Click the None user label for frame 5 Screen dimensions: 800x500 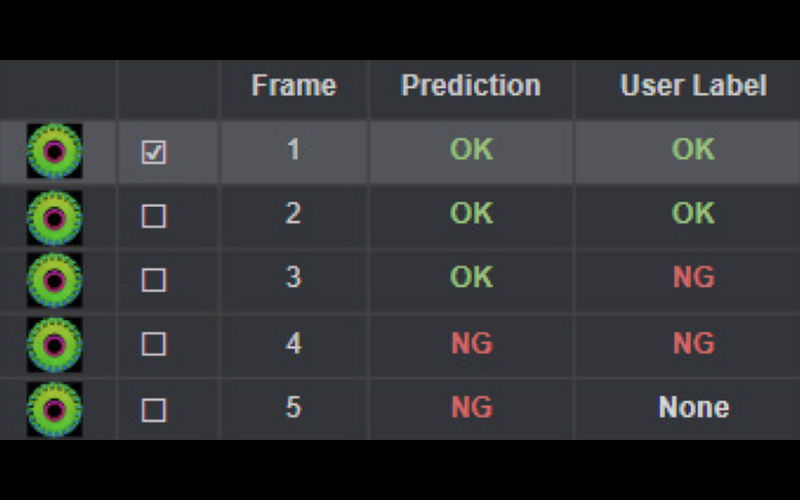pos(693,408)
